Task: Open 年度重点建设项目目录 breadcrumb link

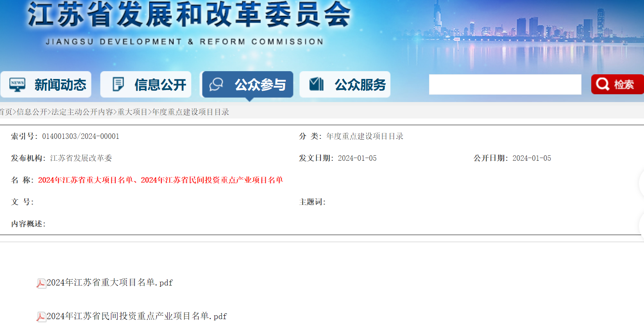Action: 191,112
